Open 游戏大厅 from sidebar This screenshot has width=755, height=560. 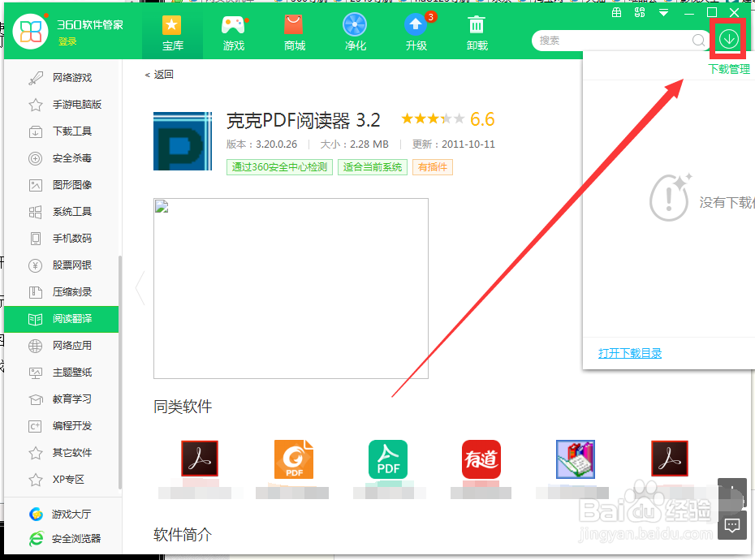(x=60, y=515)
